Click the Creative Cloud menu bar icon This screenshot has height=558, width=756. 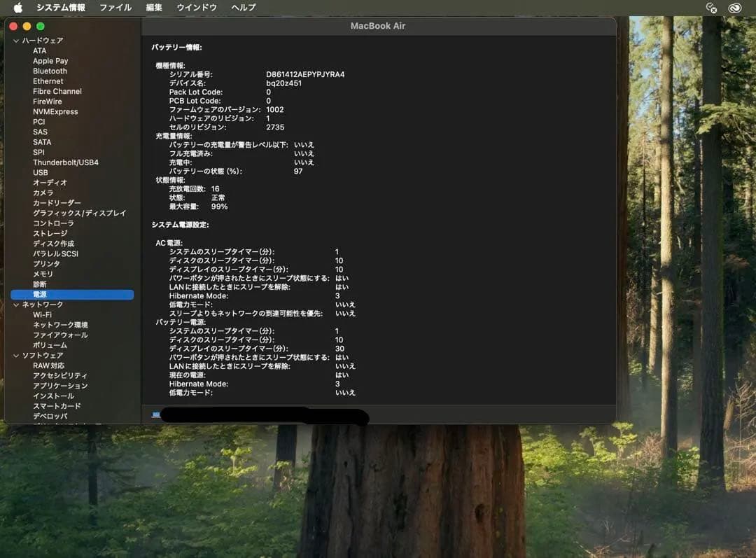(x=734, y=8)
